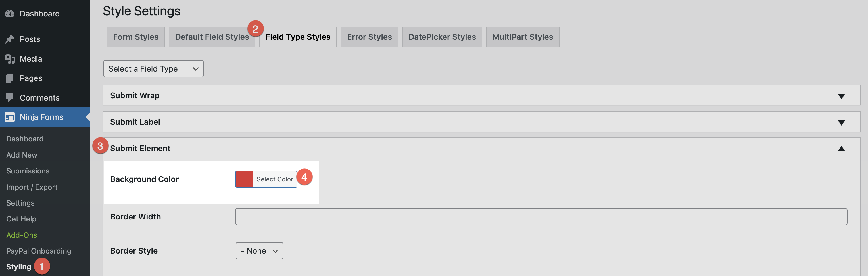Open the DatePicker Styles tab

(442, 37)
